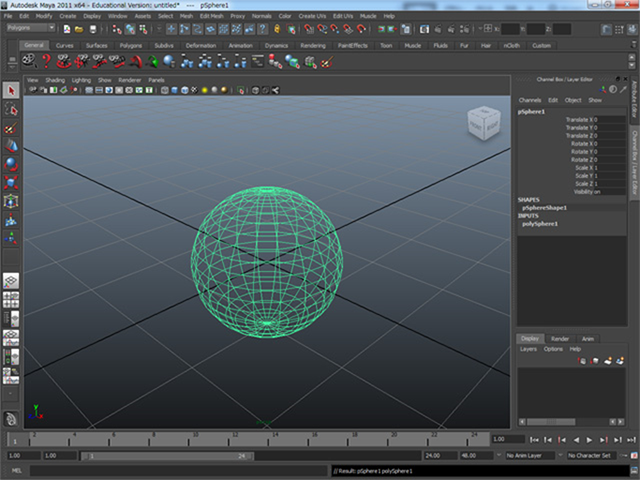
Task: Toggle wireframe on shaded viewport icon
Action: [x=184, y=90]
